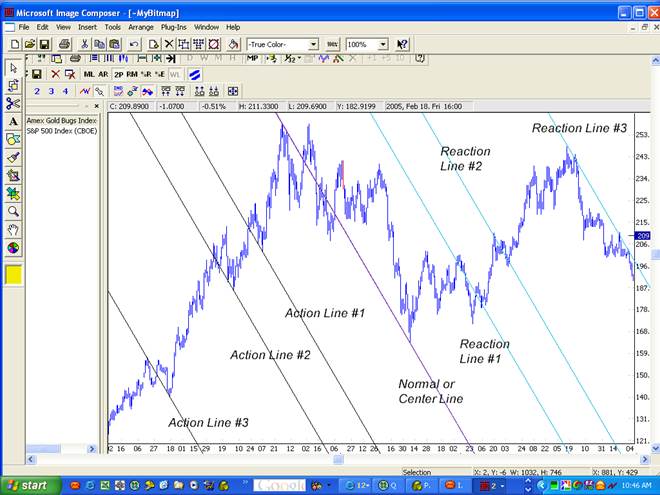
Task: Open the Color Tuning tool
Action: [13, 247]
